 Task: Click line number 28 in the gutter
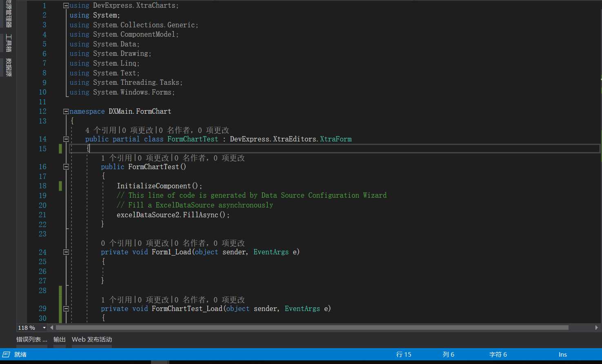coord(42,291)
